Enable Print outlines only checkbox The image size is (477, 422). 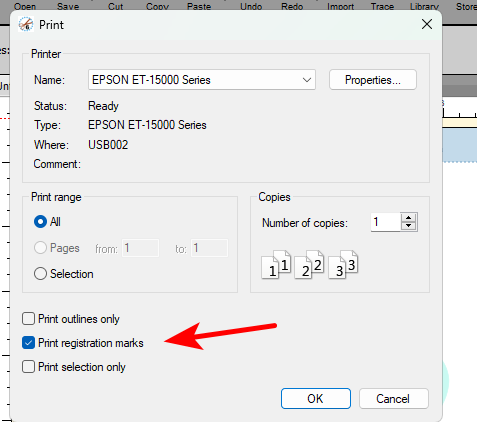pyautogui.click(x=28, y=319)
